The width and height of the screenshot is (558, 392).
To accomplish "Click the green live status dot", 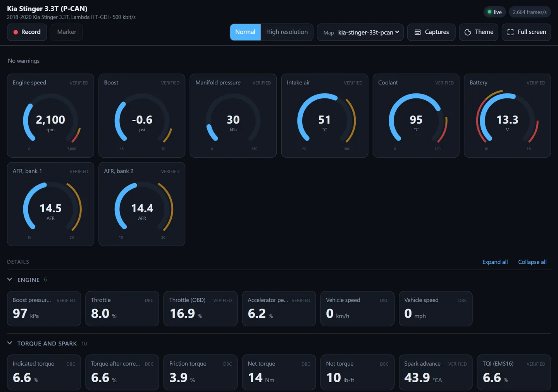I will [x=489, y=12].
